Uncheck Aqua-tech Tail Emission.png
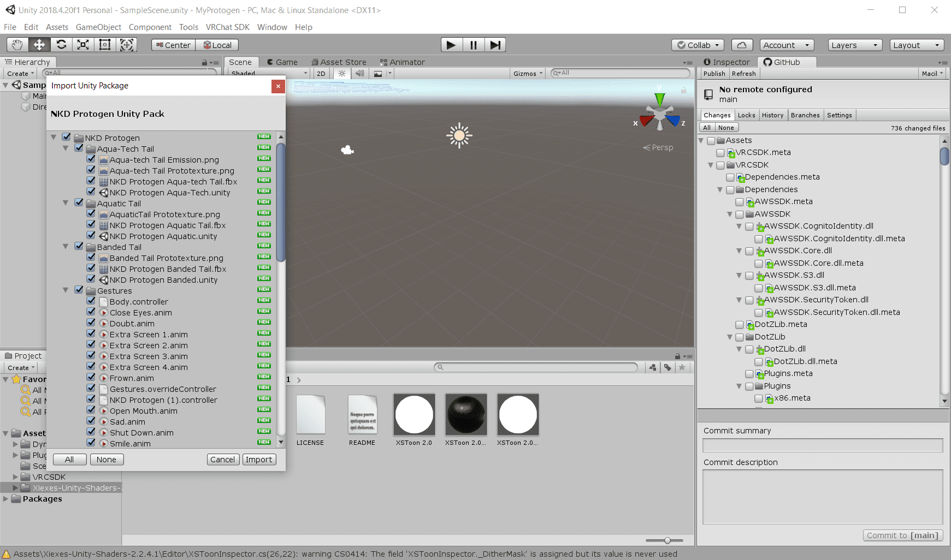The height and width of the screenshot is (560, 951). point(91,159)
